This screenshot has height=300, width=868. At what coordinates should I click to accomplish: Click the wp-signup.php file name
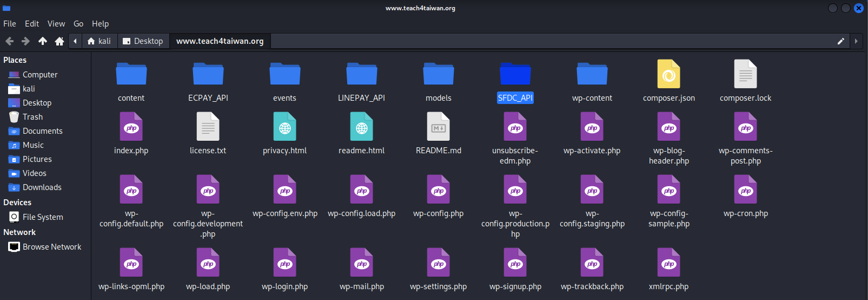pyautogui.click(x=515, y=286)
